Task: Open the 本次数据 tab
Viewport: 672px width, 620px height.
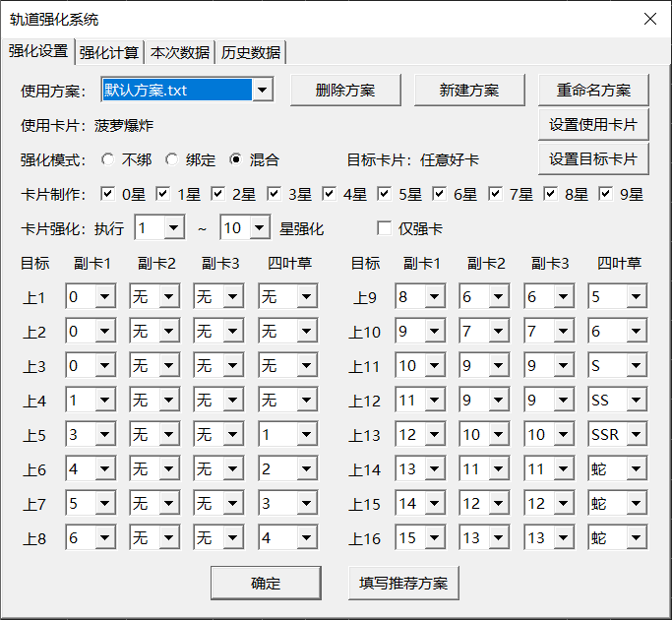Action: [x=179, y=52]
